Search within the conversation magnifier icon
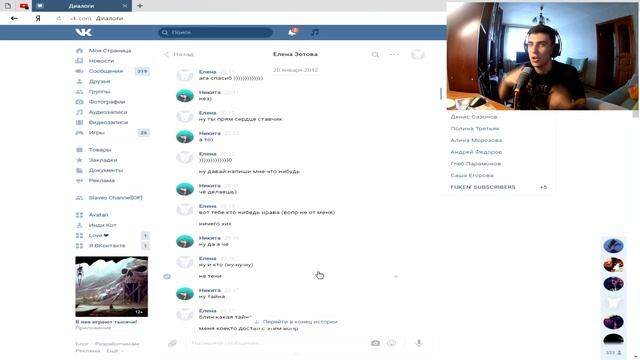 coord(375,54)
